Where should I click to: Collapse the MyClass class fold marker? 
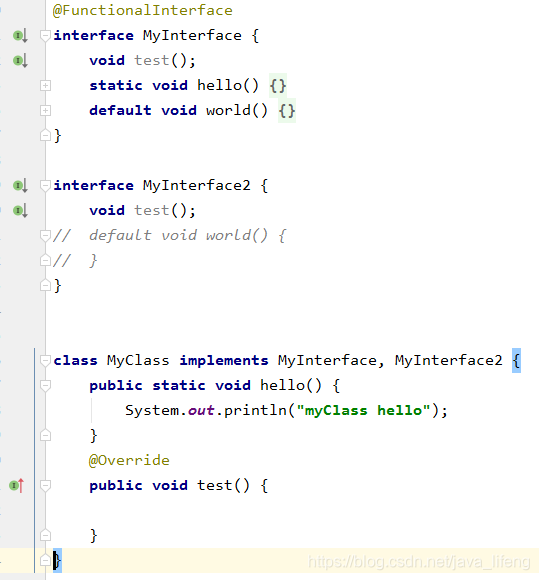click(45, 361)
